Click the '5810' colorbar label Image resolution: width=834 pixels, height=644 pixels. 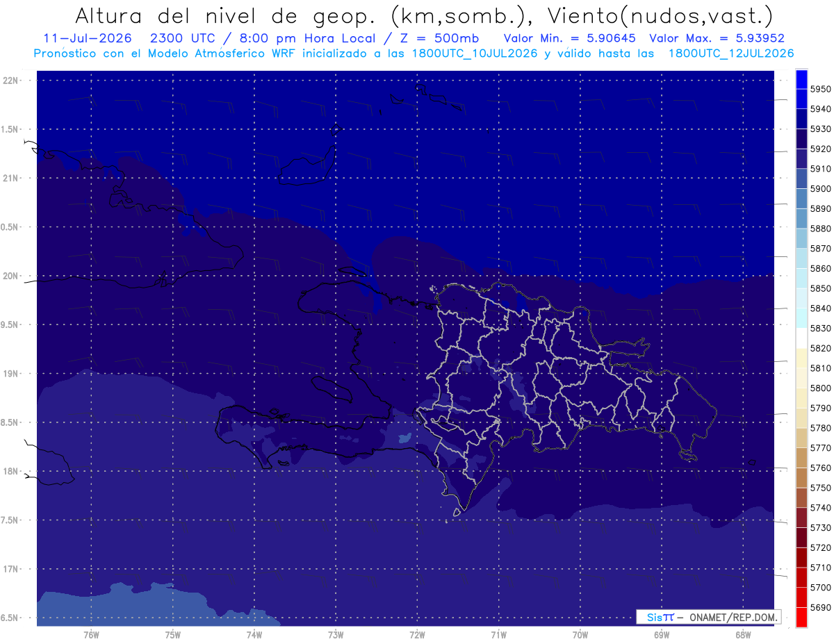820,368
